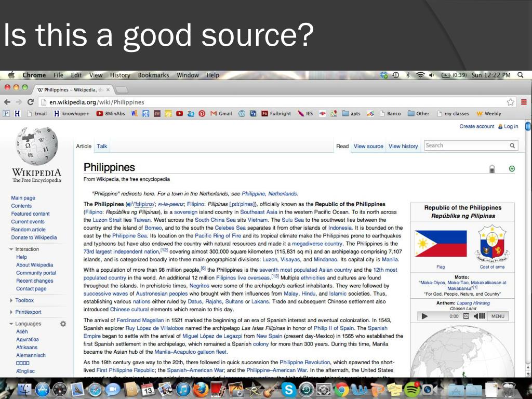This screenshot has width=532, height=399.
Task: Select the View source tab
Action: (x=368, y=146)
